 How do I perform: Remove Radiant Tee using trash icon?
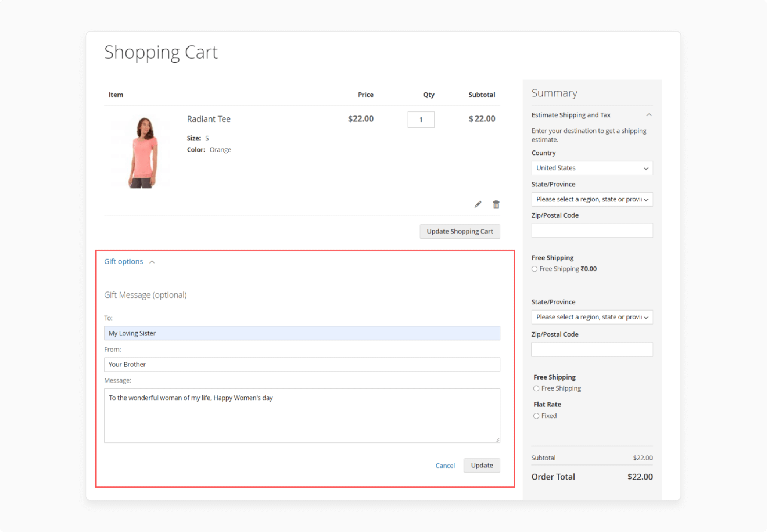click(x=496, y=204)
